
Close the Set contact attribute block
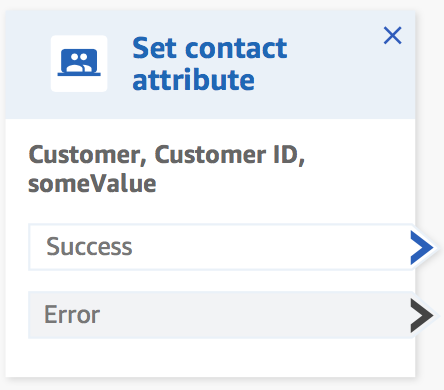[x=392, y=35]
